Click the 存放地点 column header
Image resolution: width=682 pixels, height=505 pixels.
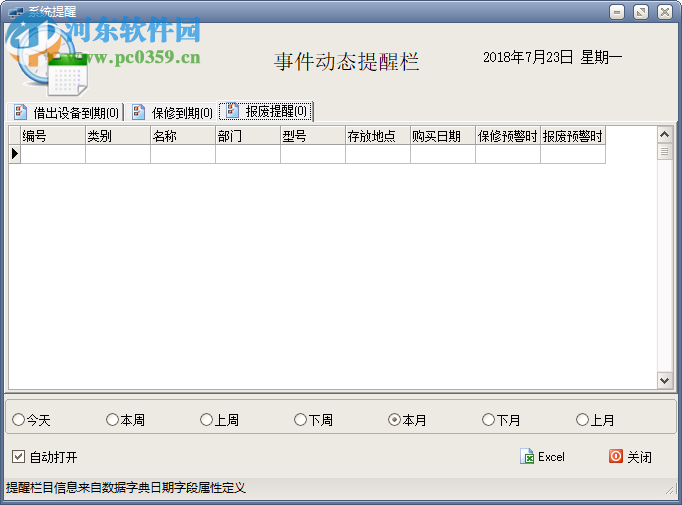378,136
